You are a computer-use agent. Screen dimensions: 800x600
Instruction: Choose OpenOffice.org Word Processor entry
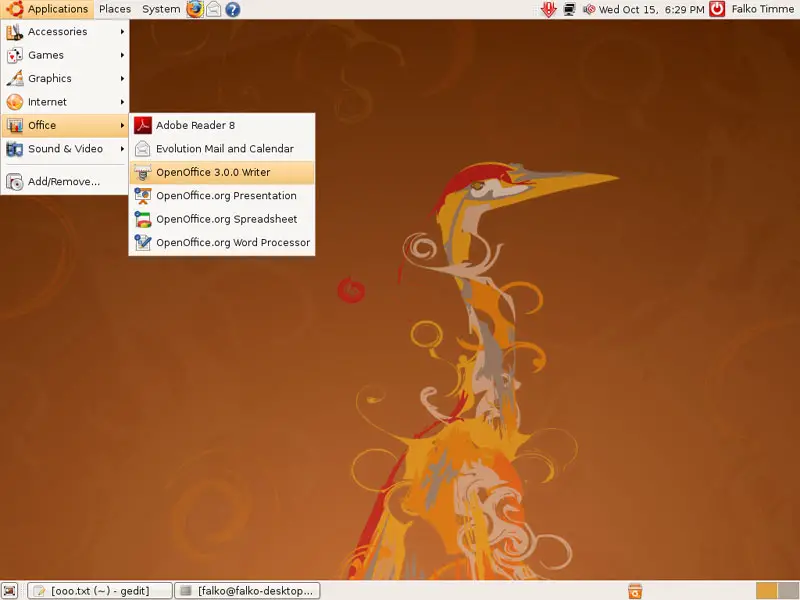(x=222, y=243)
